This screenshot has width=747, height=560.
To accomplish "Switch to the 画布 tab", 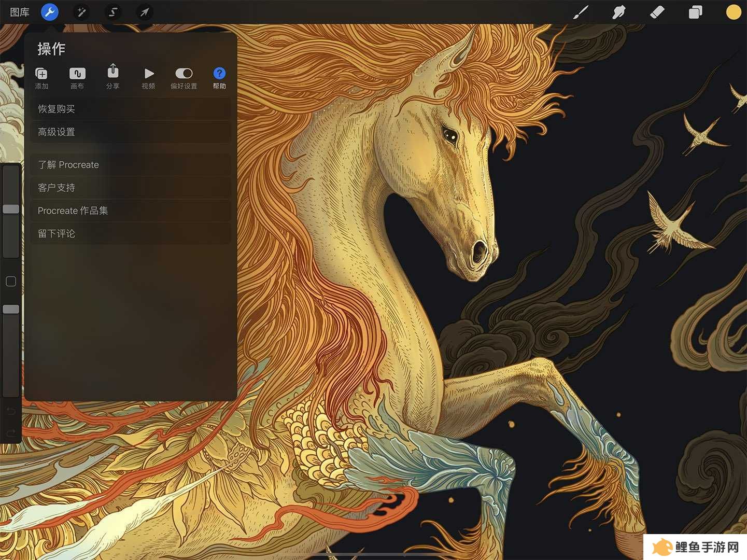I will pyautogui.click(x=77, y=78).
